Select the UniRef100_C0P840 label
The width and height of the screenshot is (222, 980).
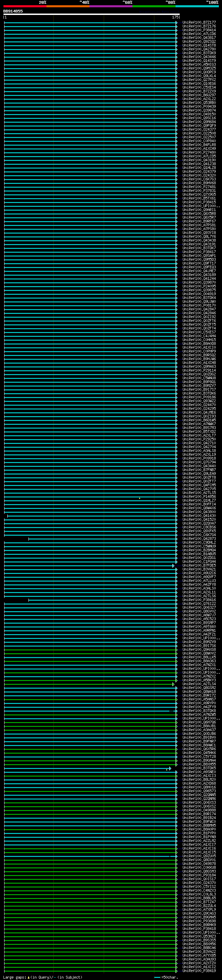click(x=199, y=141)
